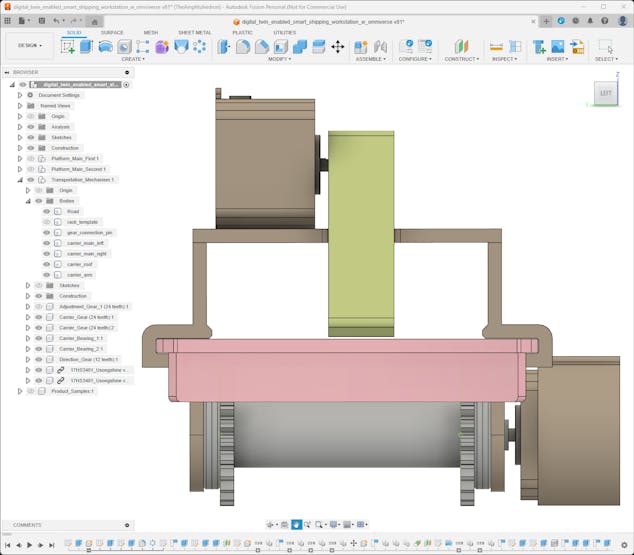Select the Extrude tool in Create
This screenshot has width=634, height=555.
point(86,47)
